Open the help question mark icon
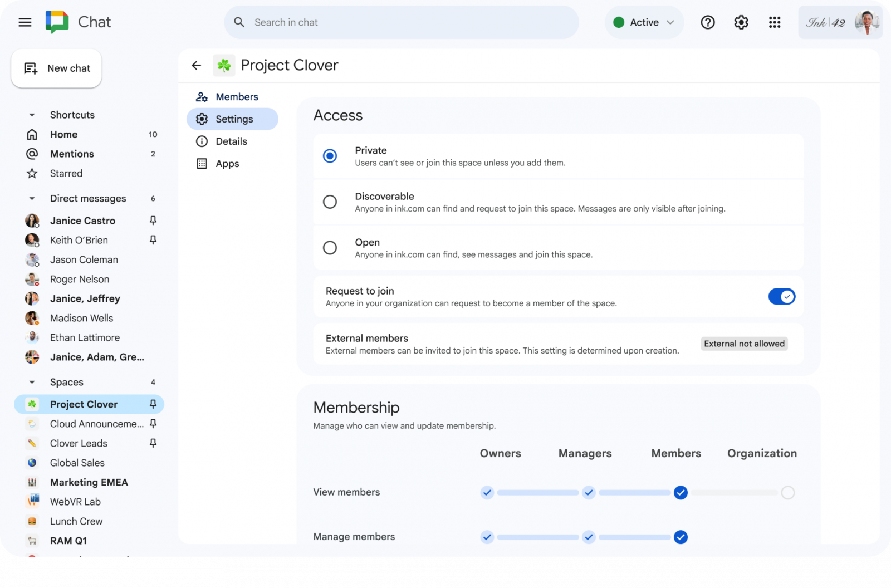This screenshot has width=891, height=588. pos(708,22)
